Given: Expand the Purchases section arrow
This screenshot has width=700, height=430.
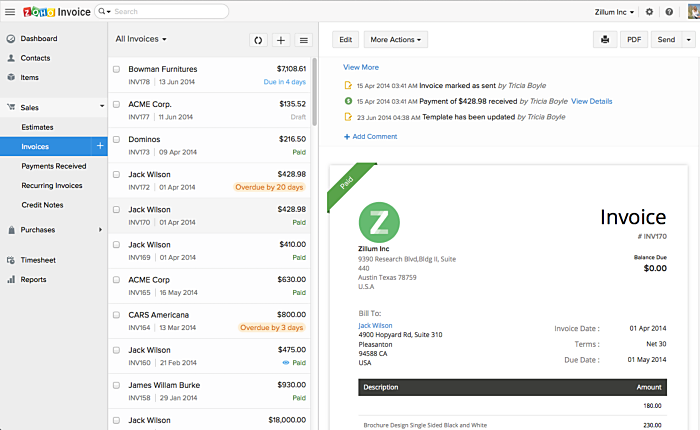Looking at the screenshot, I should [x=100, y=230].
